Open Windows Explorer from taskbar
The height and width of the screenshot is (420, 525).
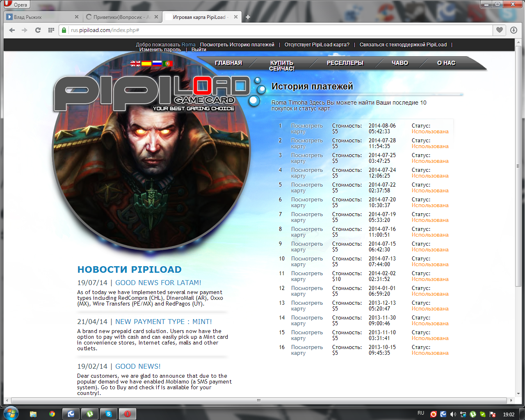tap(33, 414)
